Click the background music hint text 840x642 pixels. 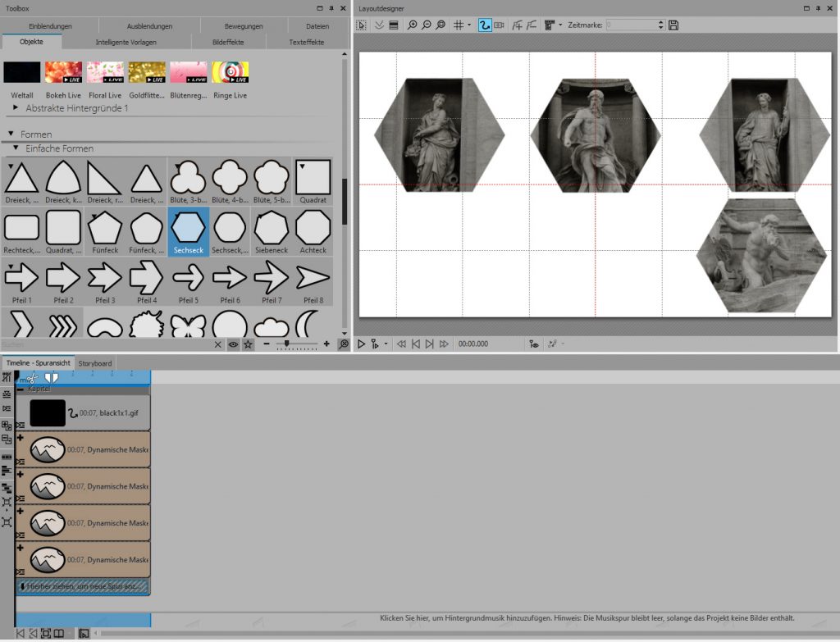click(586, 617)
